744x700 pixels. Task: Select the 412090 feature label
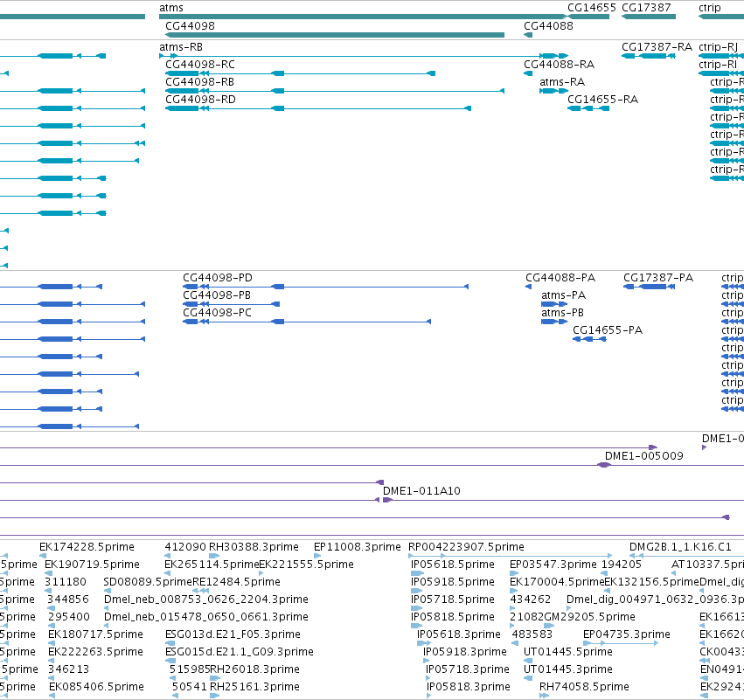point(185,547)
